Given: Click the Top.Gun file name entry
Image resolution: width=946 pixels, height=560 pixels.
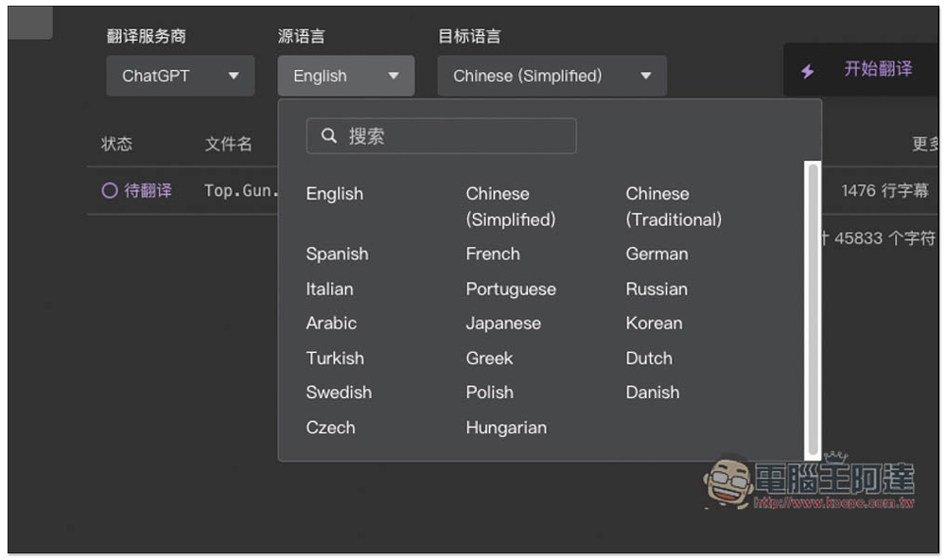Looking at the screenshot, I should click(240, 191).
